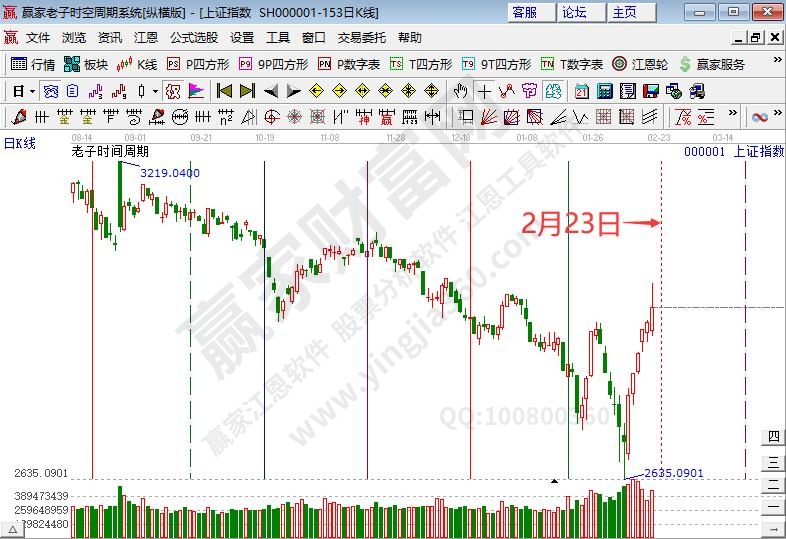Expand overflow chevron next to infinity icon
The image size is (786, 539).
click(x=777, y=112)
